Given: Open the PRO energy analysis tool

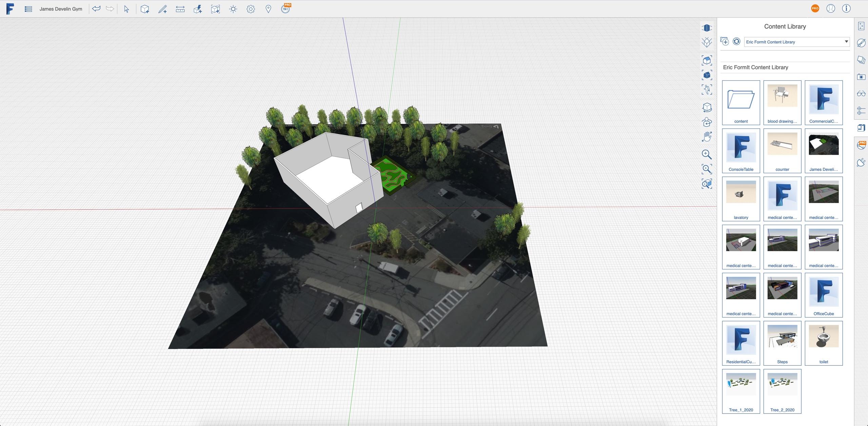Looking at the screenshot, I should tap(286, 9).
